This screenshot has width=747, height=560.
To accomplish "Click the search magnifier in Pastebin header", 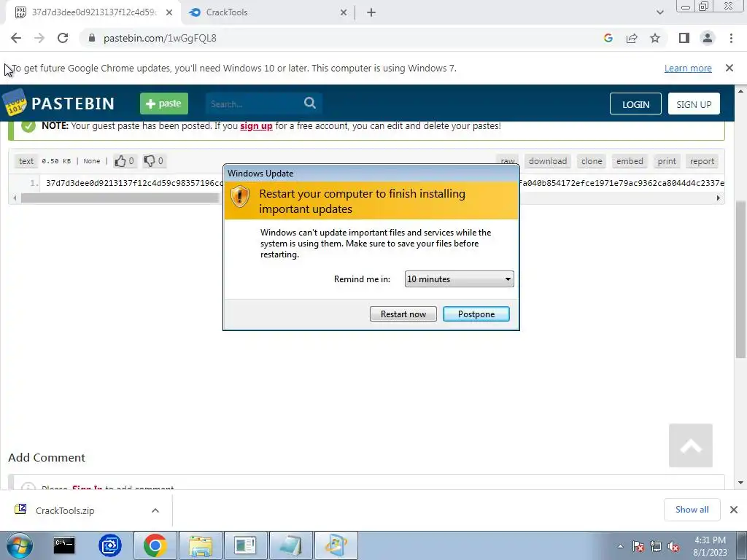I will pyautogui.click(x=309, y=103).
